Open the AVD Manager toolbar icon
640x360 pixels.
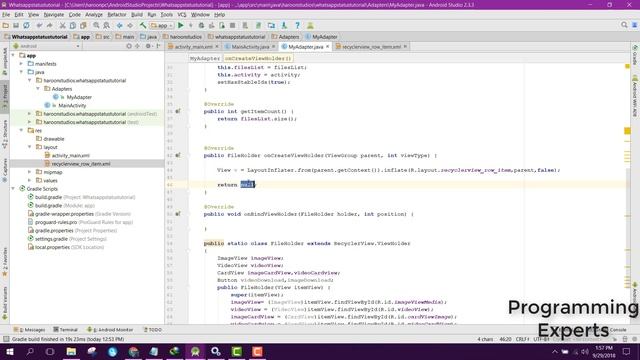(x=245, y=25)
